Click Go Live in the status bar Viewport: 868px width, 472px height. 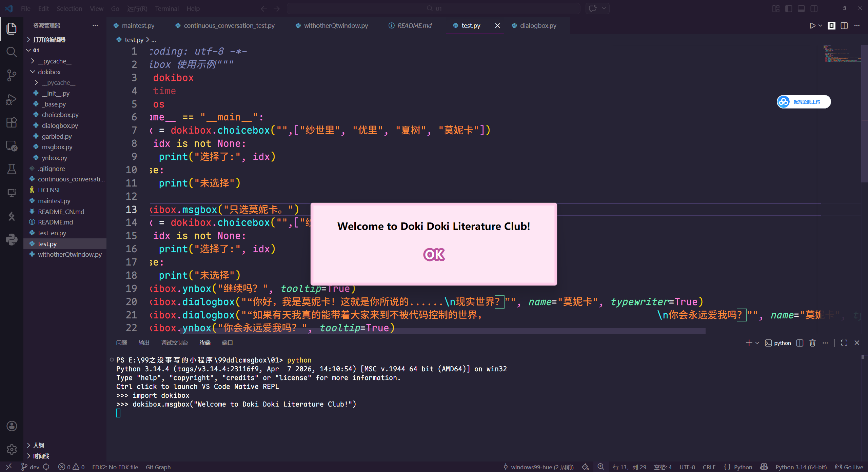coord(849,467)
